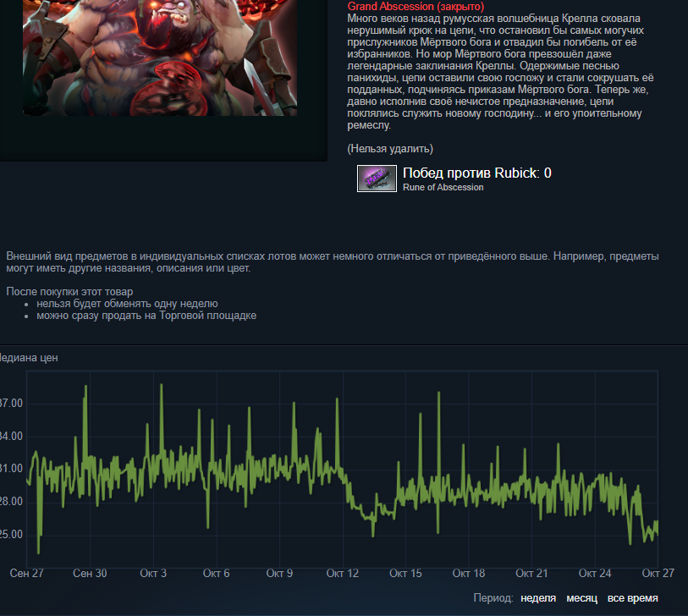Click the 'Сен 30' date label
688x616 pixels.
pos(90,574)
